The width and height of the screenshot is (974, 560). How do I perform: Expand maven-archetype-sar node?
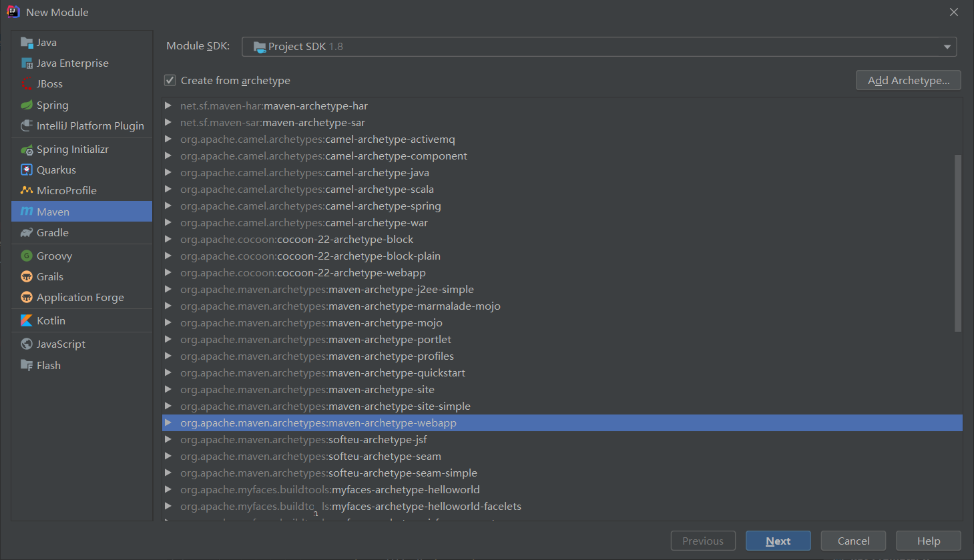(x=168, y=122)
